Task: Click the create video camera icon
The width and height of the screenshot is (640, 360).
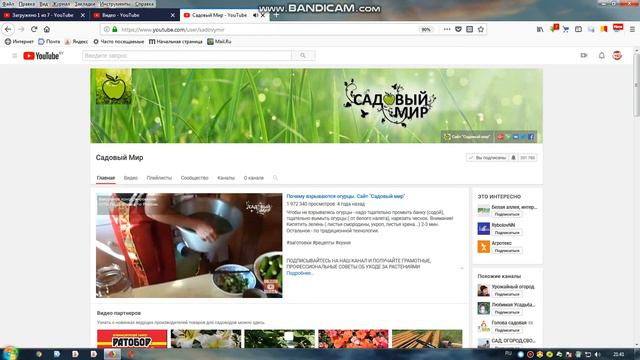Action: tap(584, 56)
